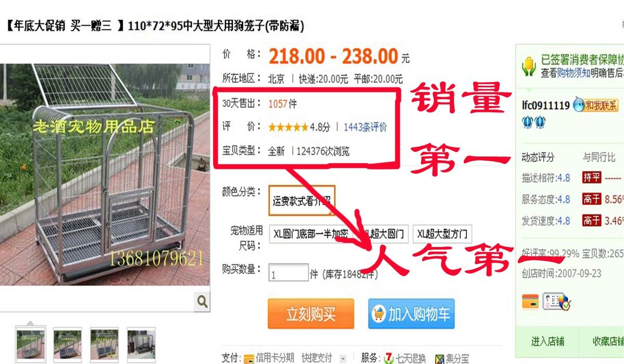Screen dimensions: 624x364
Task: Click the 集分宝 service icon
Action: click(439, 359)
